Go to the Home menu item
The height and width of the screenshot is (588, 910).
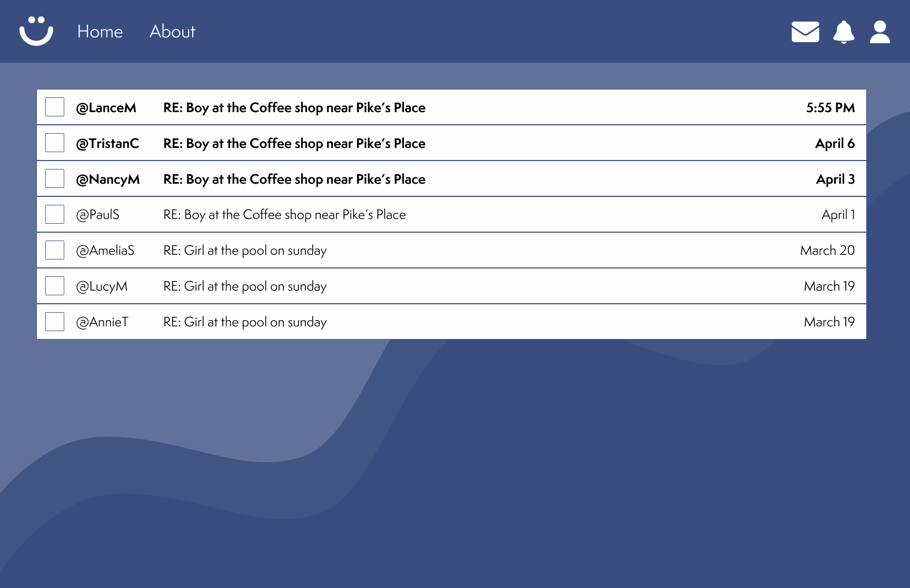100,32
